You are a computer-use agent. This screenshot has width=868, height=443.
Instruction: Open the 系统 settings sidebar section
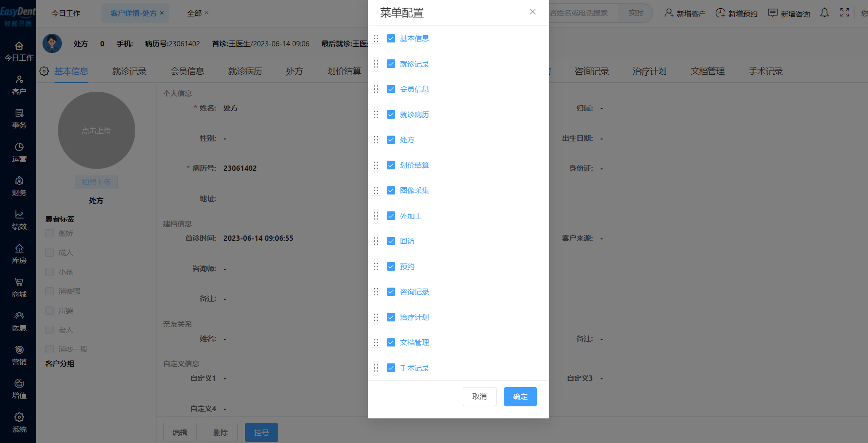click(19, 423)
